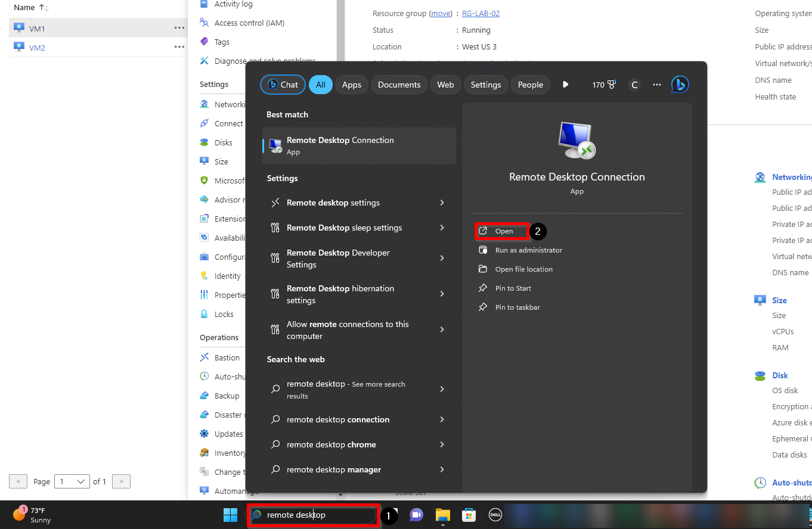Screen dimensions: 812x529
Task: Expand Remote Desktop hibernation settings chevron
Action: (442, 294)
